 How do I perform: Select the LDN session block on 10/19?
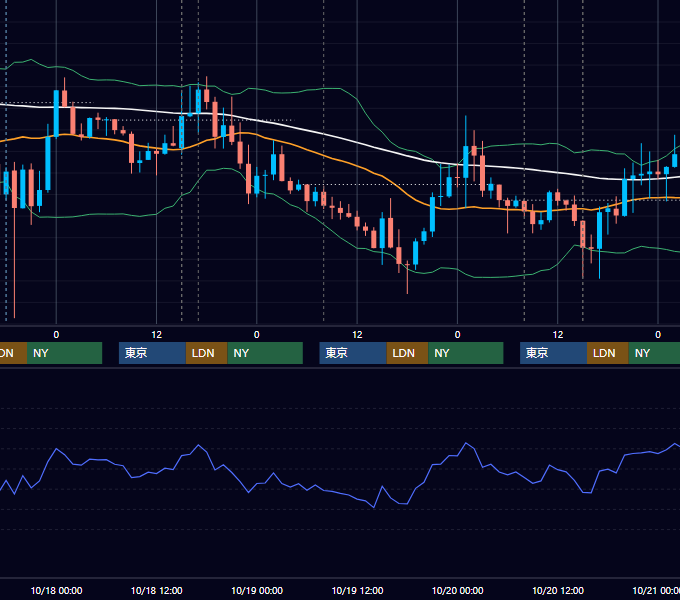407,353
